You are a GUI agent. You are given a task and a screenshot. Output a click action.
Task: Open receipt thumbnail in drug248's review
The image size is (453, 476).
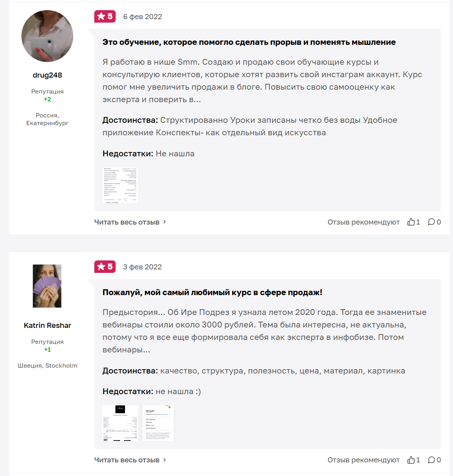[120, 186]
